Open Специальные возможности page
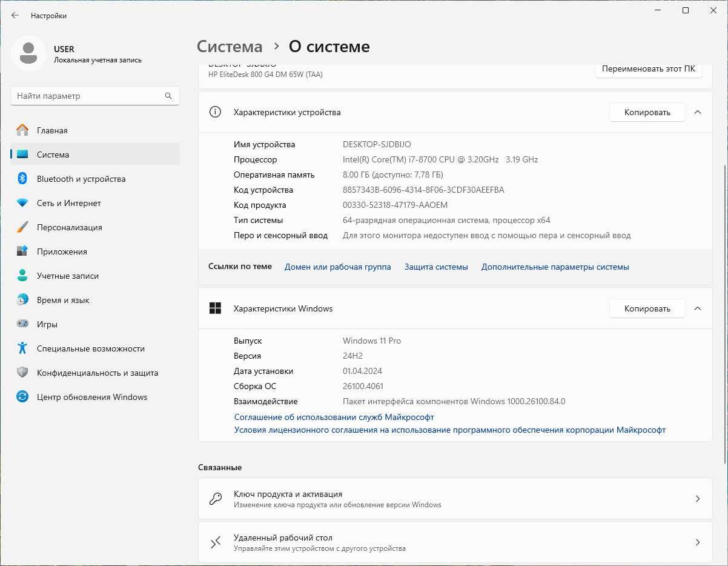The image size is (728, 566). (95, 348)
